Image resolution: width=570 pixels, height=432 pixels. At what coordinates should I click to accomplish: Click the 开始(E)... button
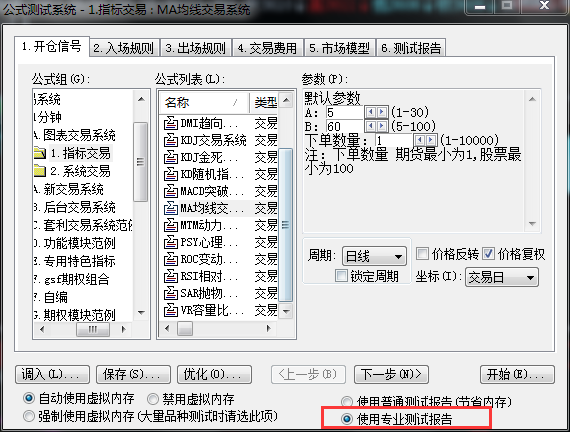click(x=518, y=374)
